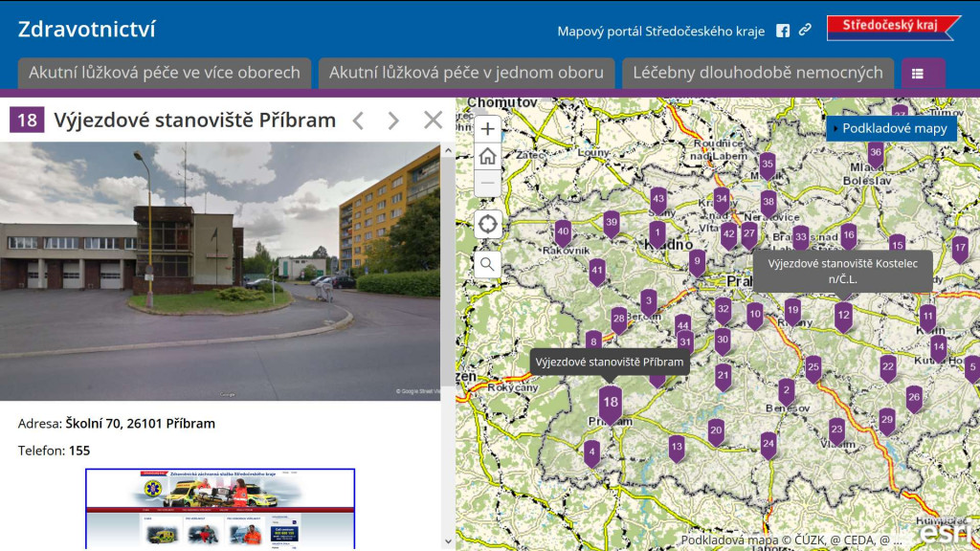
Task: Click the address Školní 70, 26101 Příbram
Action: pos(140,424)
